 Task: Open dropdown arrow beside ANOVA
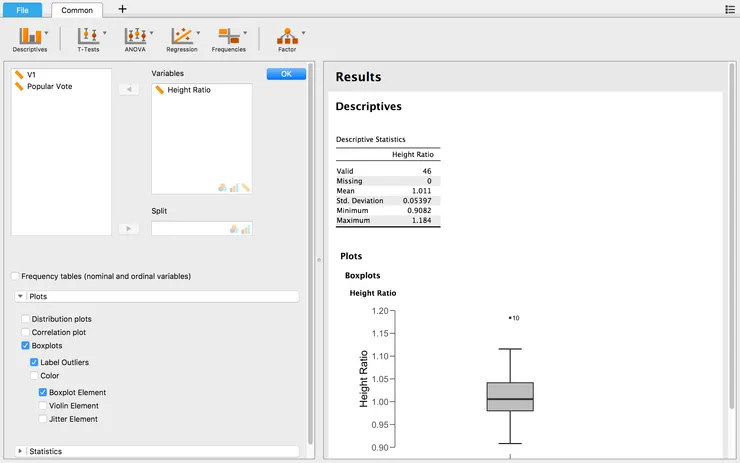[151, 33]
